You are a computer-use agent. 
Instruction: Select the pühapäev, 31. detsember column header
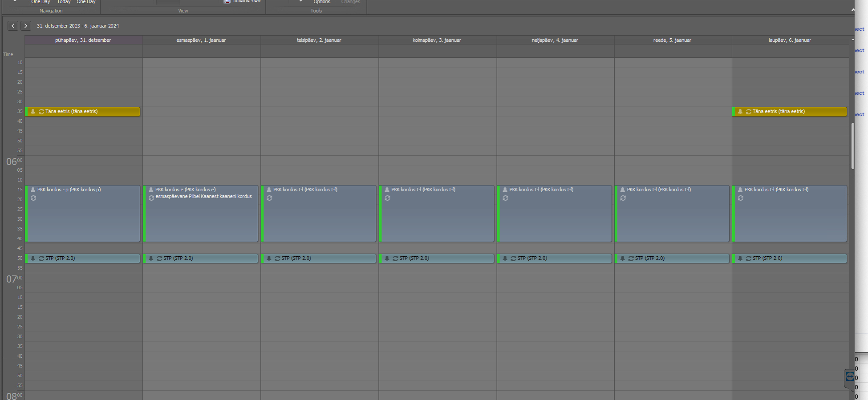coord(83,40)
